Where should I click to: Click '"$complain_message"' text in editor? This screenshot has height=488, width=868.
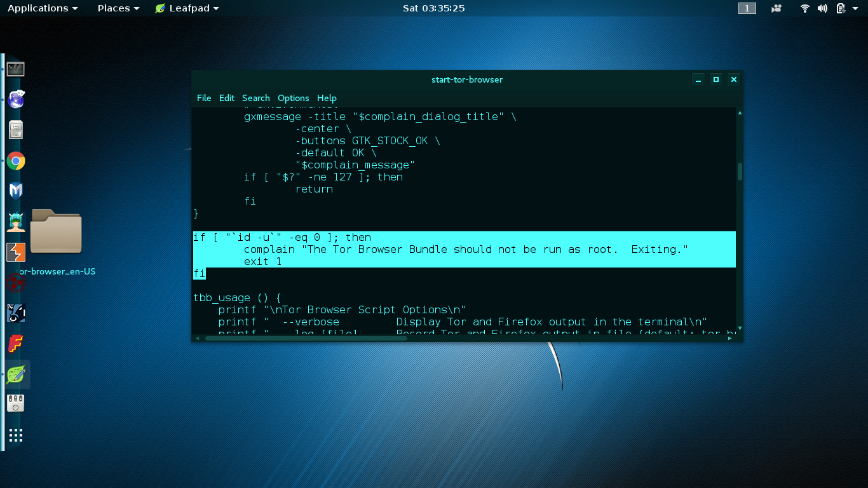click(355, 165)
